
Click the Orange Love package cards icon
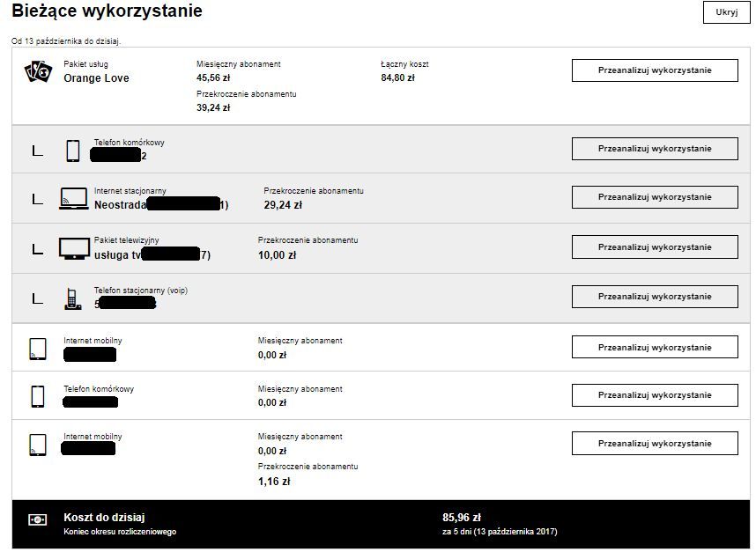click(x=38, y=72)
